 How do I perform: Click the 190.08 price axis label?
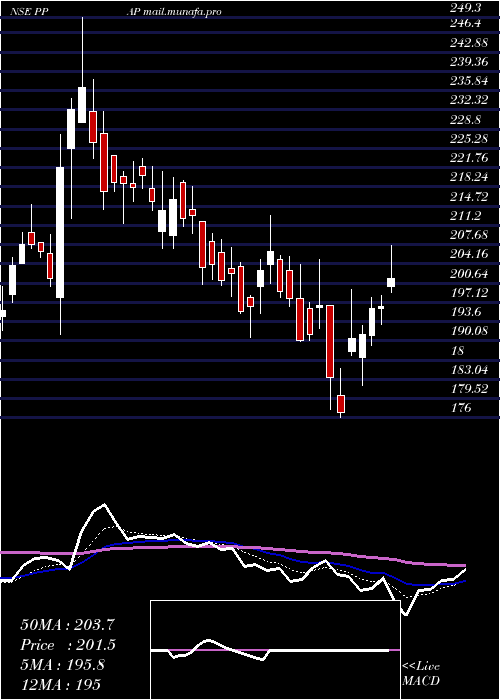(469, 331)
